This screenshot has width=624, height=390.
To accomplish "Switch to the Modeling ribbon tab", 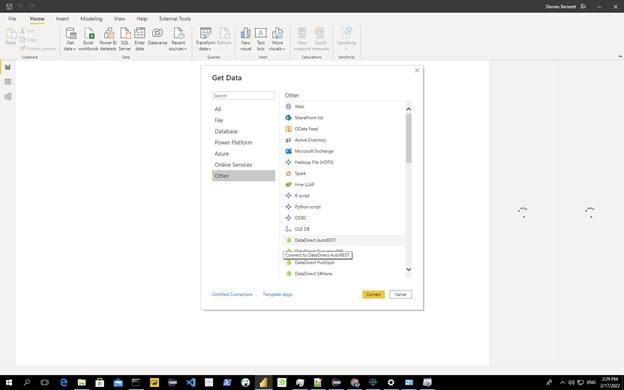I will coord(91,19).
